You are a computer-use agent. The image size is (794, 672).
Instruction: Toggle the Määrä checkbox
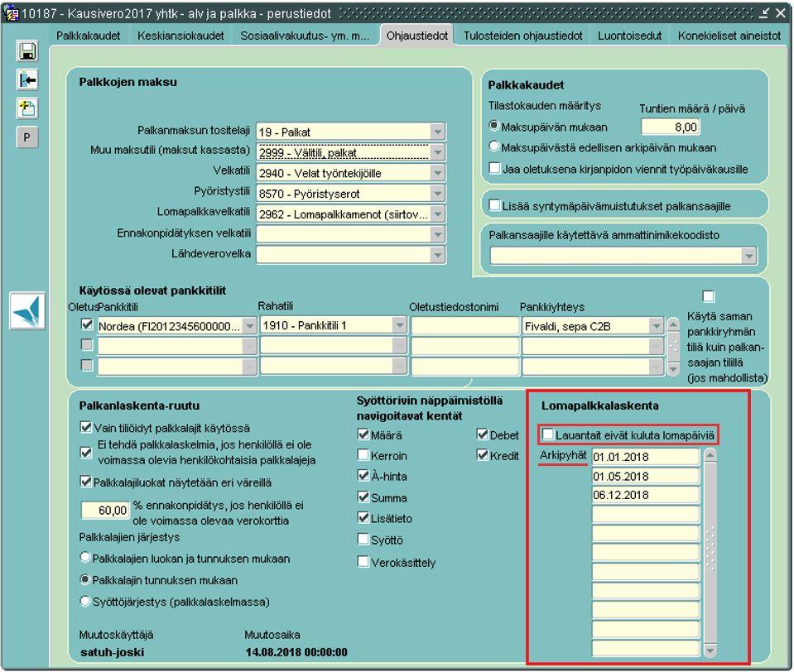[363, 434]
